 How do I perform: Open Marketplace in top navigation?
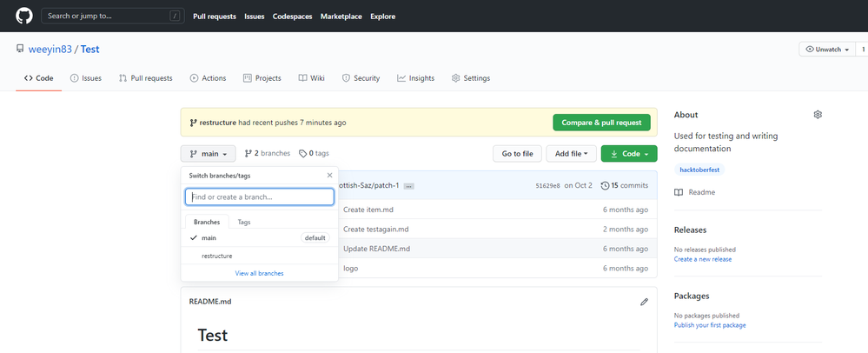(x=341, y=16)
